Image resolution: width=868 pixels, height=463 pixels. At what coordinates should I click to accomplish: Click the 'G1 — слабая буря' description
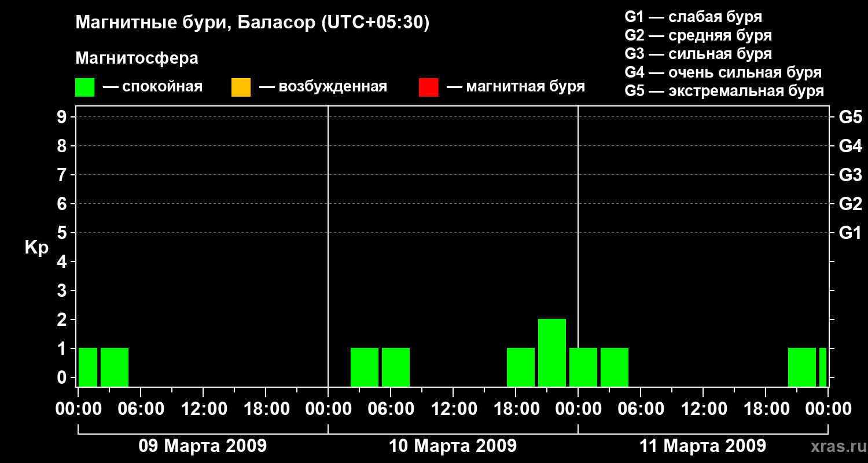click(x=693, y=16)
